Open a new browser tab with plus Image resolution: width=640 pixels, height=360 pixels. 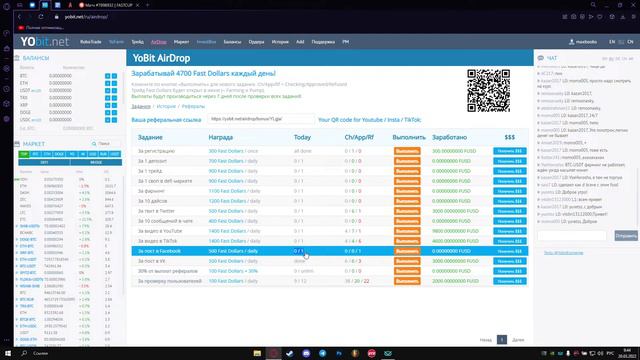[x=148, y=5]
